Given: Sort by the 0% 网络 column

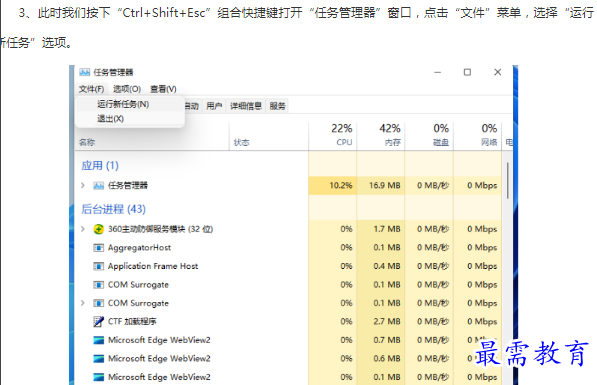Looking at the screenshot, I should click(477, 135).
